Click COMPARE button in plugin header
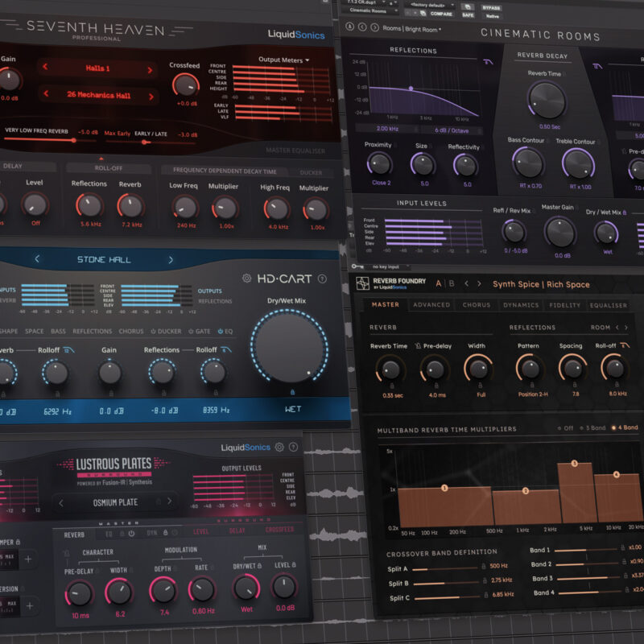The height and width of the screenshot is (644, 644). point(441,14)
